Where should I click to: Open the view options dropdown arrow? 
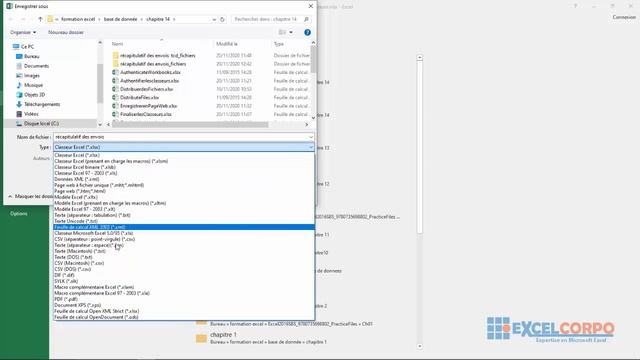(x=291, y=32)
